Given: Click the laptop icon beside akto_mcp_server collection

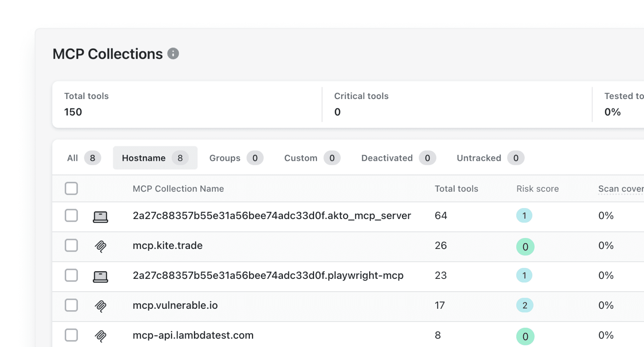Looking at the screenshot, I should tap(100, 216).
